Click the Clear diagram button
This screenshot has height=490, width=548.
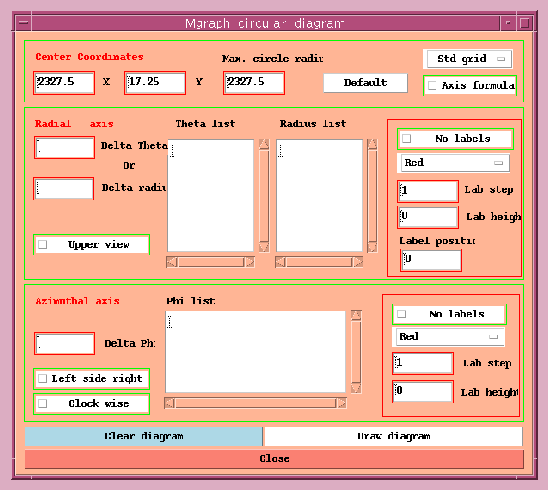144,436
